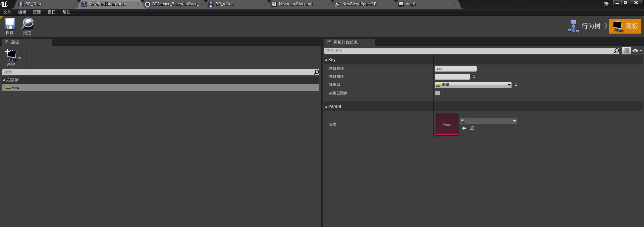This screenshot has width=644, height=227.
Task: Switch to the BTService_BlueprintBase tab
Action: coord(175,4)
